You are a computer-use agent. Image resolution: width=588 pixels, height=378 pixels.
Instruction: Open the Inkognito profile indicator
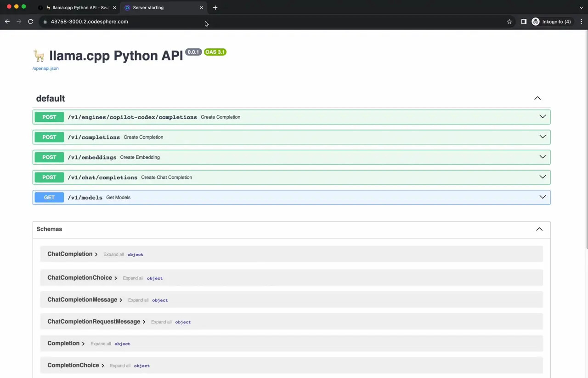551,22
